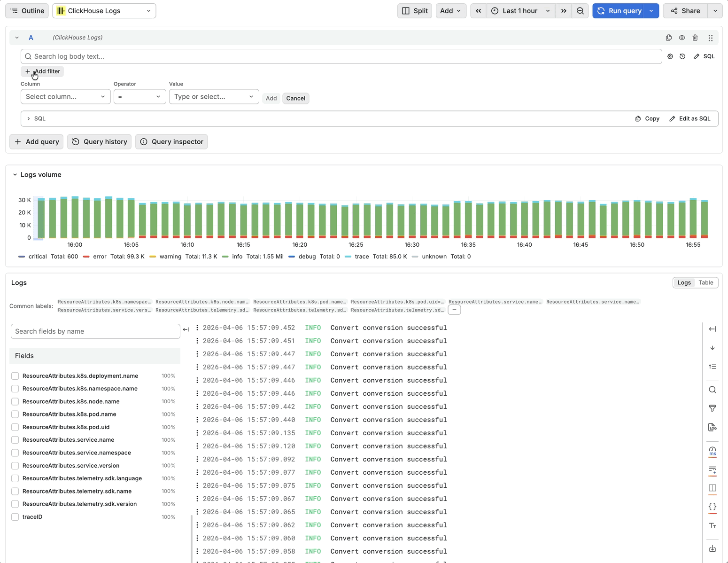Check ResourceAttributes.service.name field checkbox
The height and width of the screenshot is (563, 728).
[15, 440]
